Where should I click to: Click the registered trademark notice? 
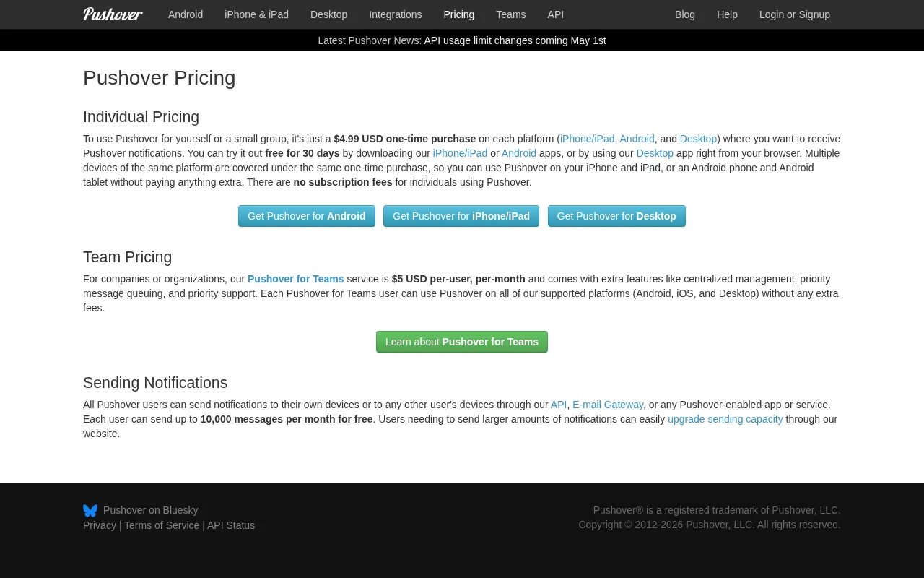(x=717, y=510)
